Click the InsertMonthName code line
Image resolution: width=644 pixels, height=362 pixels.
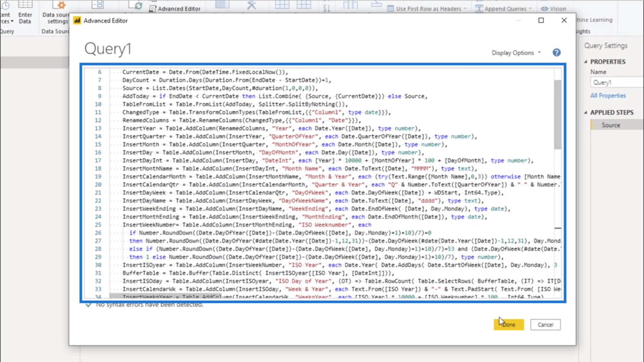[300, 169]
